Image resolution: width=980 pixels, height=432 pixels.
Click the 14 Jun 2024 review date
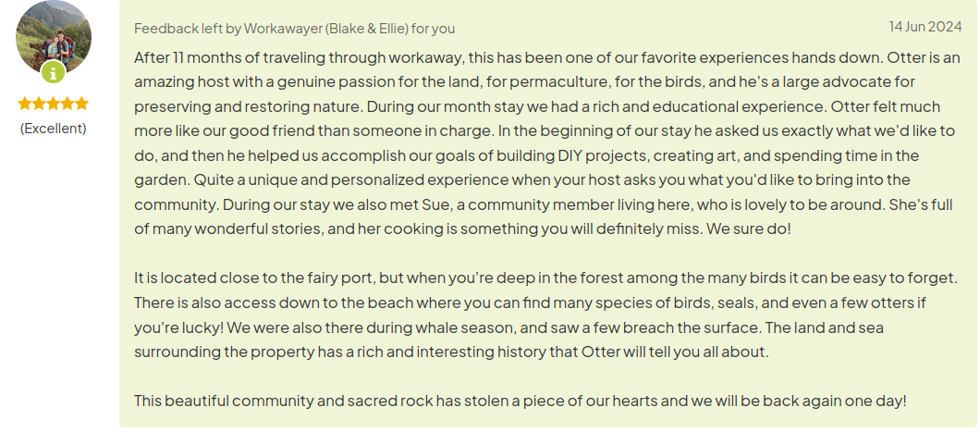click(925, 26)
